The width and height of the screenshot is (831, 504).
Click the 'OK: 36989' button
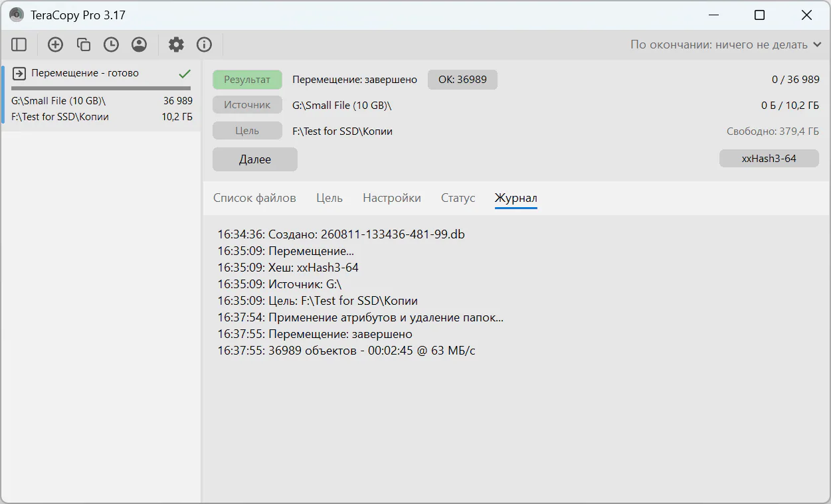pos(462,80)
